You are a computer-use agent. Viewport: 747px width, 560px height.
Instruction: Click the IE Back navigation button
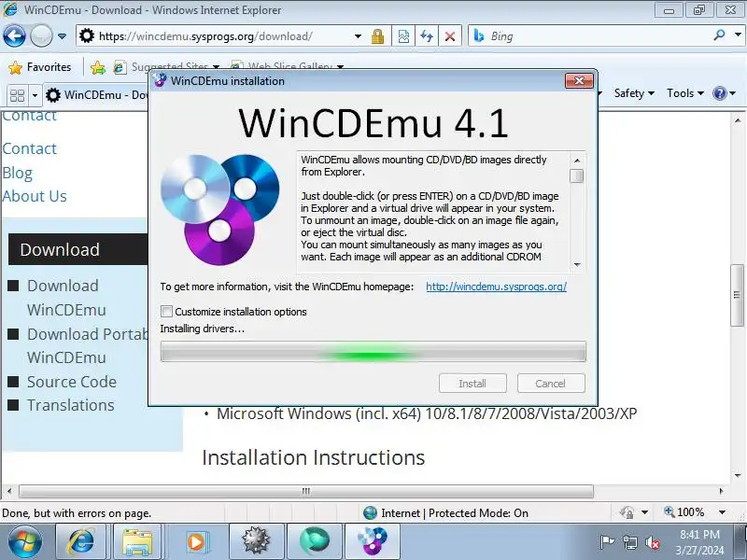pos(14,35)
